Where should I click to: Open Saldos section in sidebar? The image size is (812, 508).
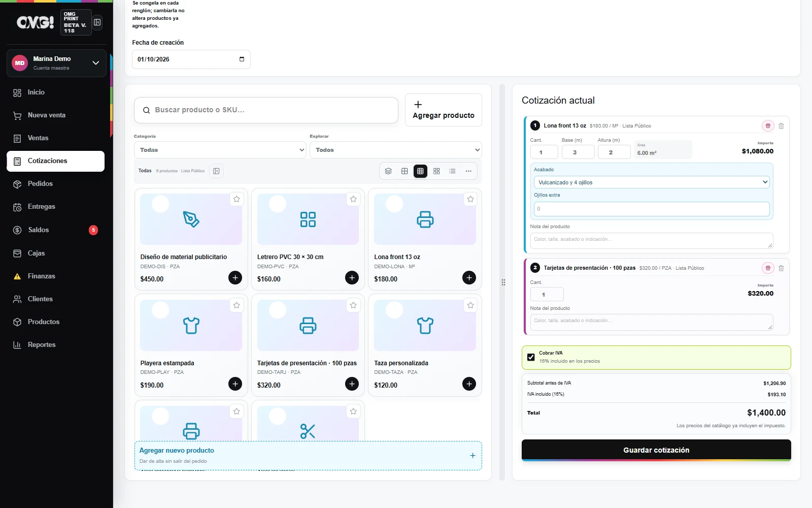(x=56, y=230)
